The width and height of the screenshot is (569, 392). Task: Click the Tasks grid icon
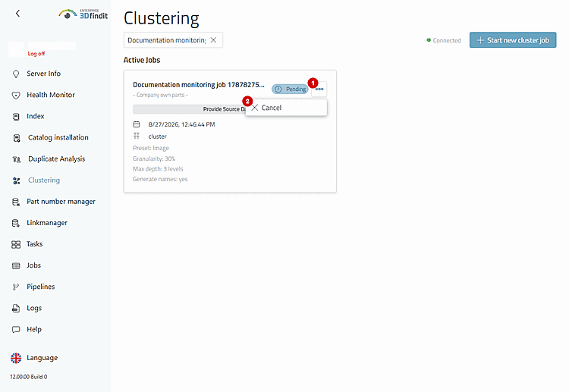[x=16, y=245]
